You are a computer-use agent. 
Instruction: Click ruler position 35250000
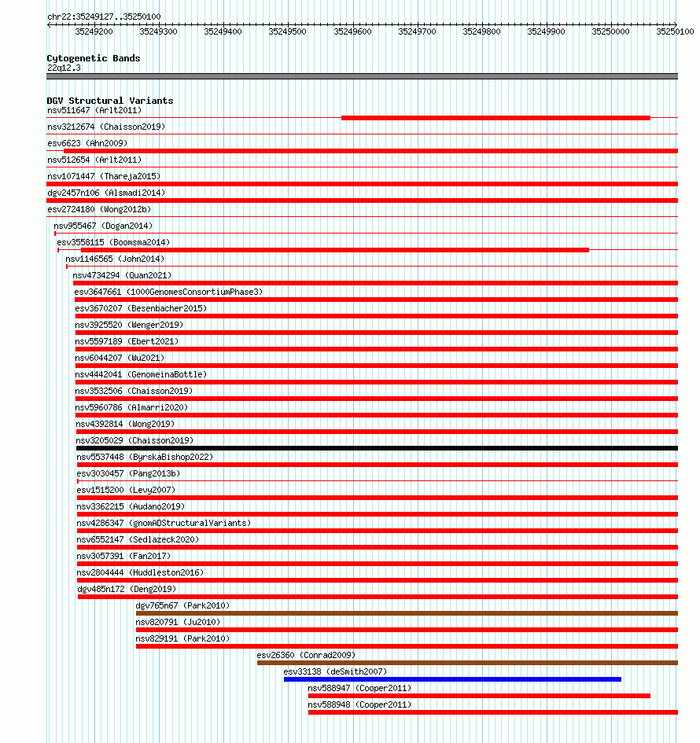(x=611, y=31)
